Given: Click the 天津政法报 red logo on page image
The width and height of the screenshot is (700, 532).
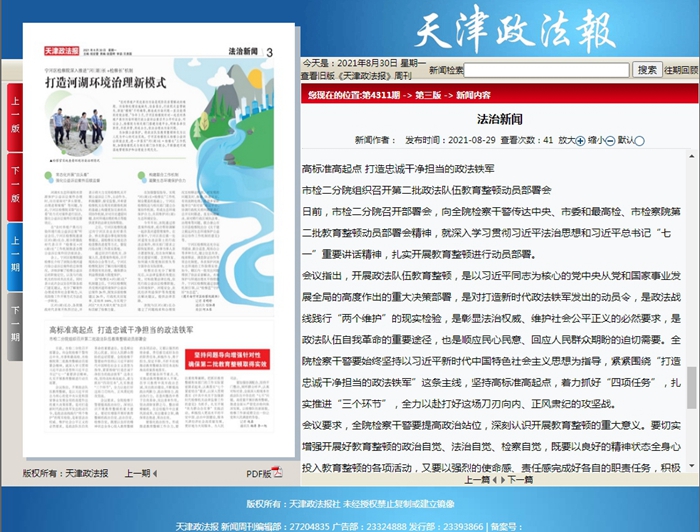Looking at the screenshot, I should (x=61, y=50).
